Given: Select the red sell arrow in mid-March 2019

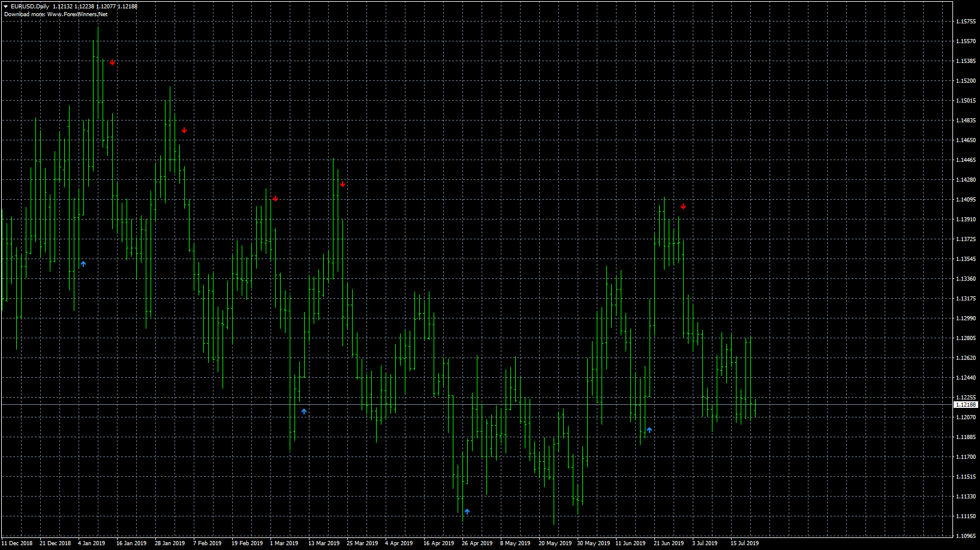Looking at the screenshot, I should click(x=342, y=184).
